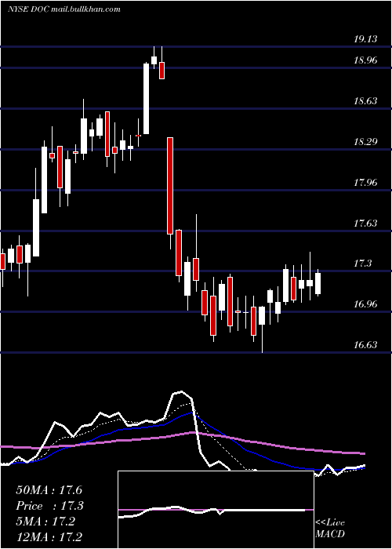
Task: Click the 17.96 price axis label
Action: [x=366, y=183]
